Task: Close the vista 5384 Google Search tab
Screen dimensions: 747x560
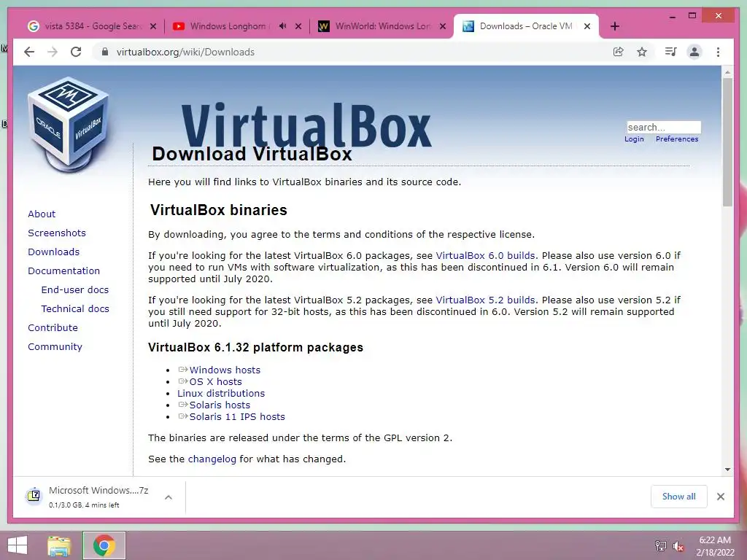Action: coord(153,27)
